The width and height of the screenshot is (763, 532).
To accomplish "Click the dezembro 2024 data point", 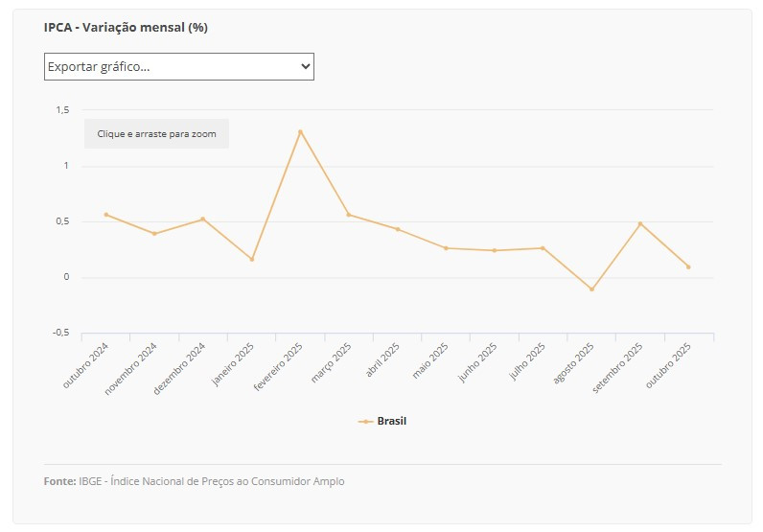I will [x=203, y=220].
